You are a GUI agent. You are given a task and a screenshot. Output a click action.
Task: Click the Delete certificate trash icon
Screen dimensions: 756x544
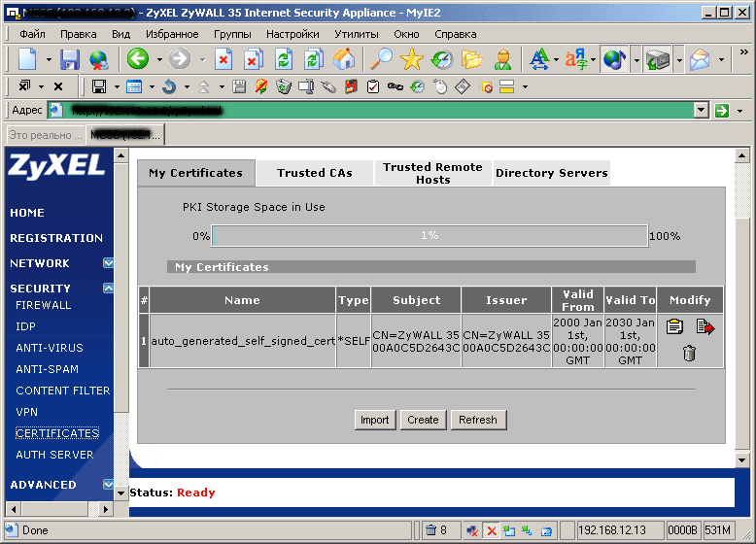click(690, 354)
